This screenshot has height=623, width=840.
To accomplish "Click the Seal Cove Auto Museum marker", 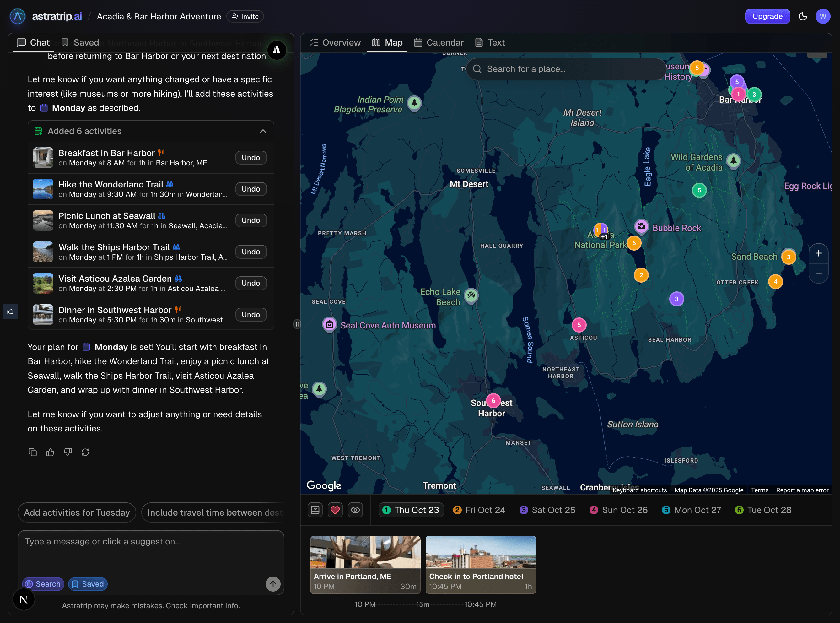I will pos(329,324).
